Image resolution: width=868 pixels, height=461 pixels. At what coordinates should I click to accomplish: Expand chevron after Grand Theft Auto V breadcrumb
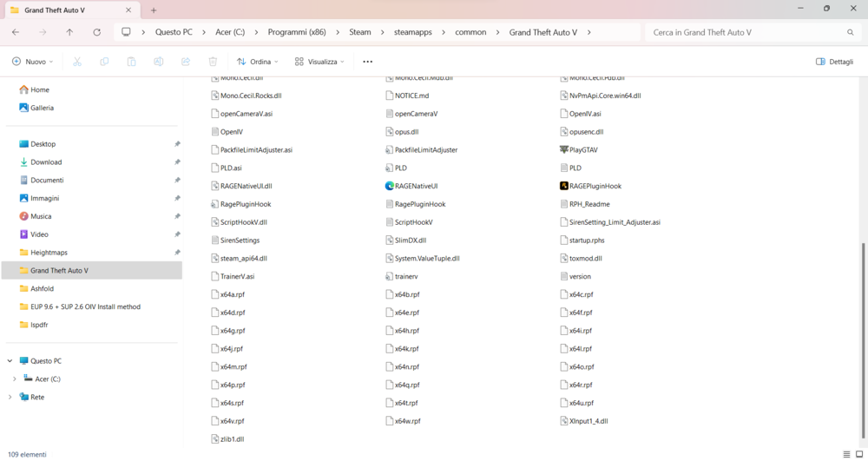(x=589, y=32)
